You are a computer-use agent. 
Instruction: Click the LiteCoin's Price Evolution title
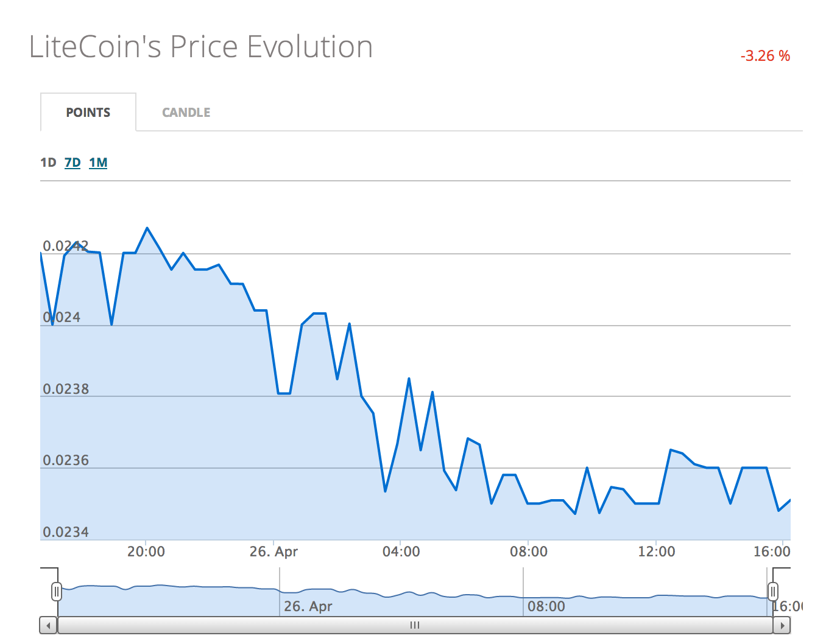point(200,46)
